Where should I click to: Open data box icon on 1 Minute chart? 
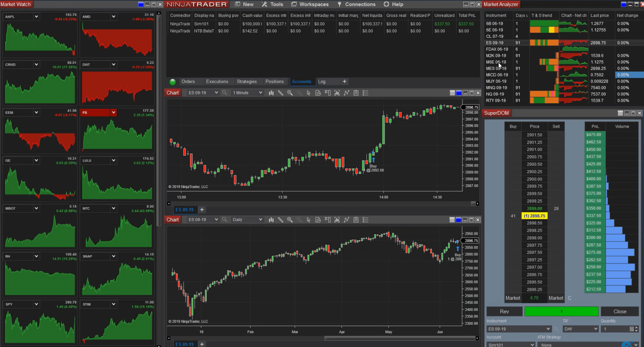click(x=318, y=93)
